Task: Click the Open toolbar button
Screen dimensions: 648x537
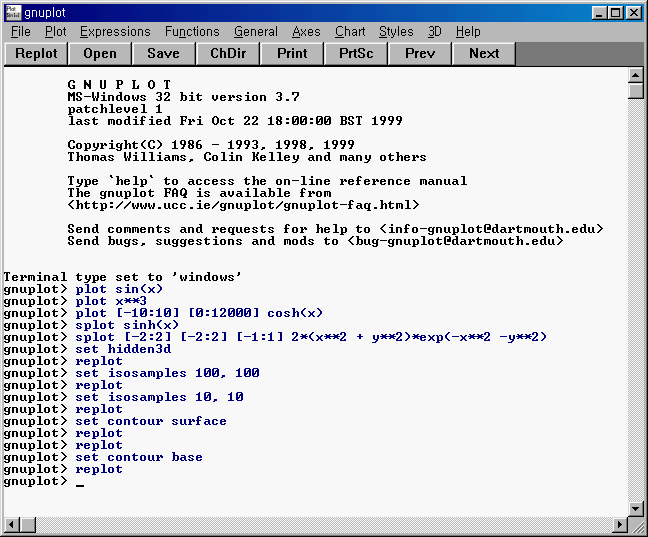Action: [x=100, y=54]
